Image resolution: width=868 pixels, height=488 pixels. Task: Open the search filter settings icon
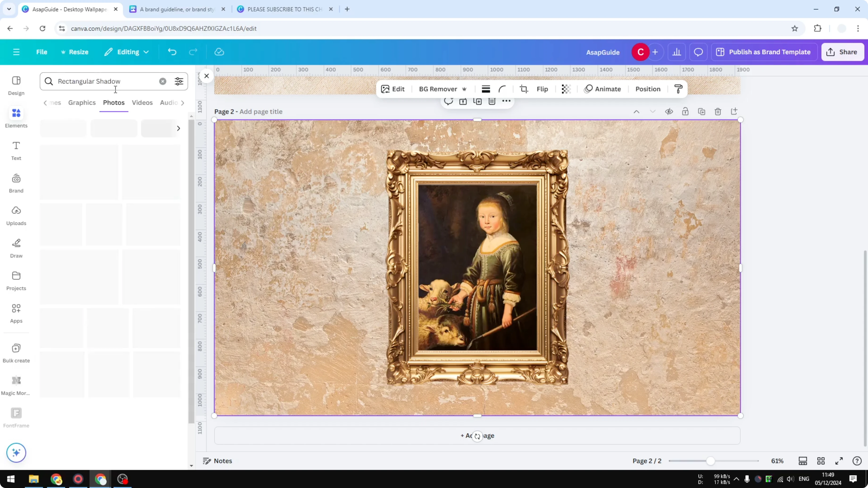click(179, 81)
